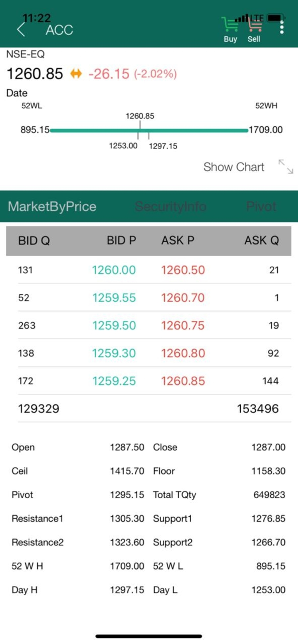Tap the ASK Q column header
Screen dimensions: 298x644
[x=262, y=241]
